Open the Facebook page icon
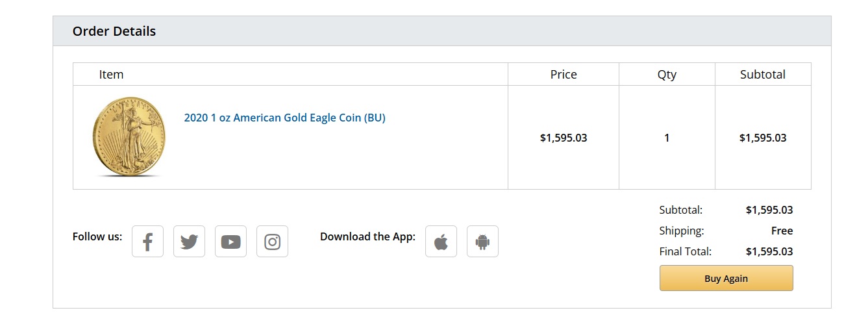Image resolution: width=868 pixels, height=317 pixels. point(147,242)
